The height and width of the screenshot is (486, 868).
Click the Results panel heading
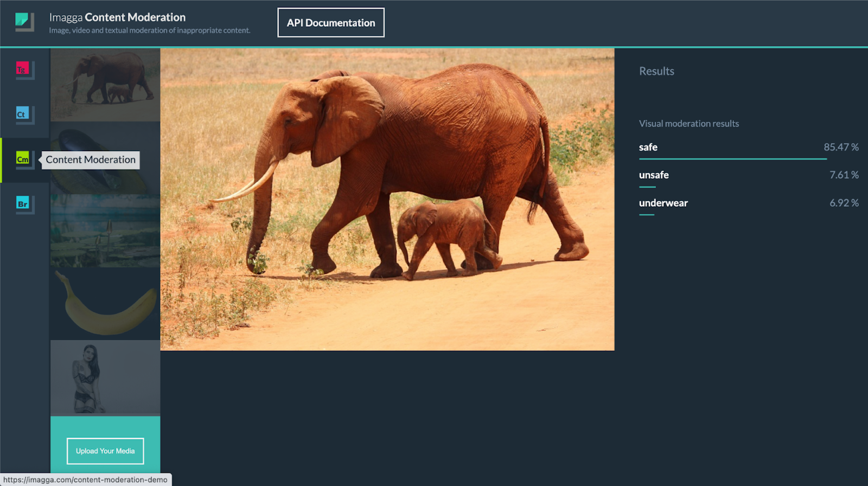[x=656, y=71]
